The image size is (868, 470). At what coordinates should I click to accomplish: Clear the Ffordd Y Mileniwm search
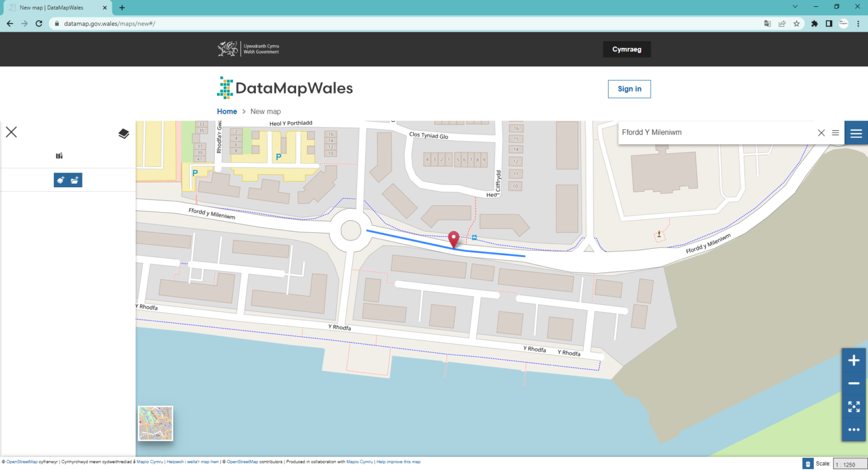tap(821, 133)
